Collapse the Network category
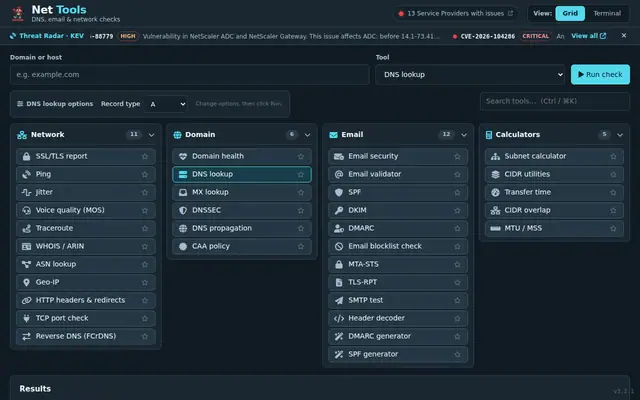 pyautogui.click(x=151, y=135)
